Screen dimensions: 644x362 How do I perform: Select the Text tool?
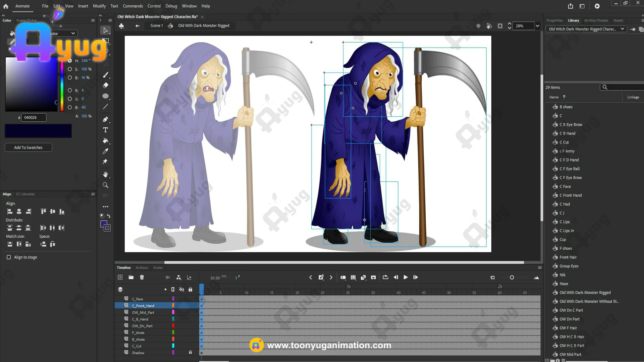click(105, 130)
